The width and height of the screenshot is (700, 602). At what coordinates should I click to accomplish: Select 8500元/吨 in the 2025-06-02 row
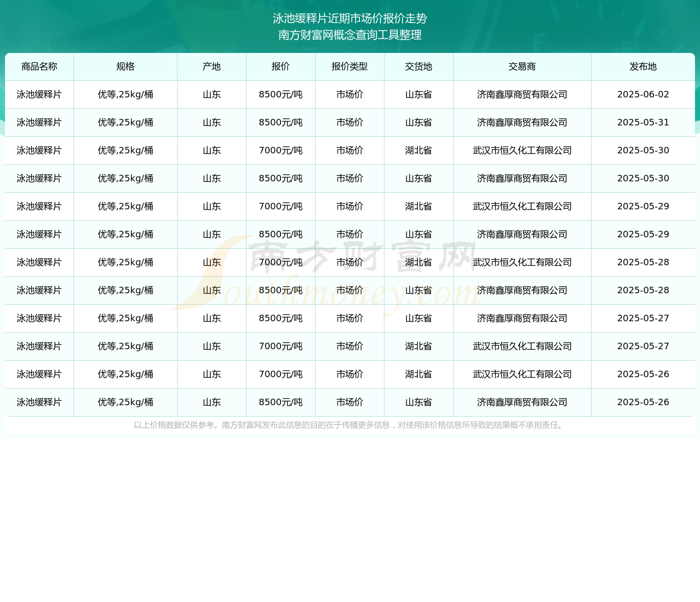280,94
